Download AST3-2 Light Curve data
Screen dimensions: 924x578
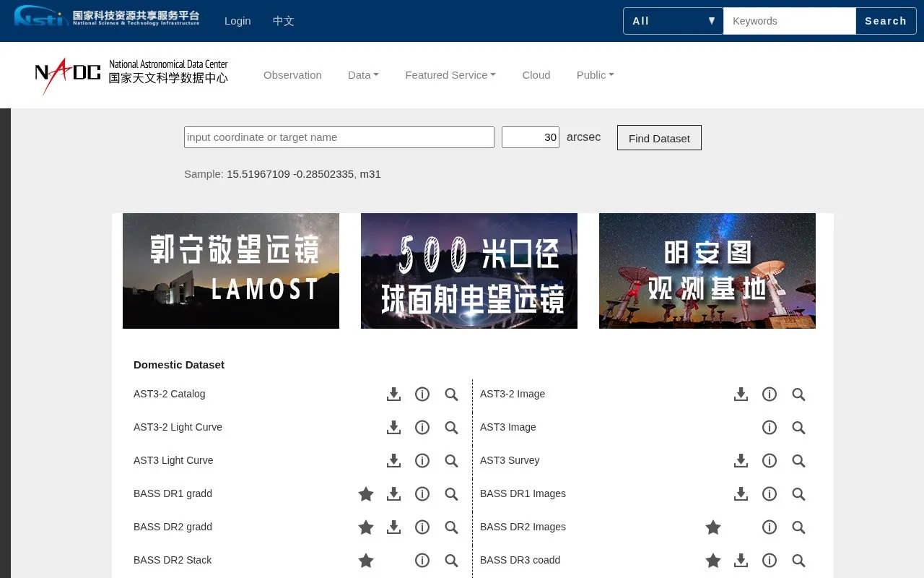393,427
